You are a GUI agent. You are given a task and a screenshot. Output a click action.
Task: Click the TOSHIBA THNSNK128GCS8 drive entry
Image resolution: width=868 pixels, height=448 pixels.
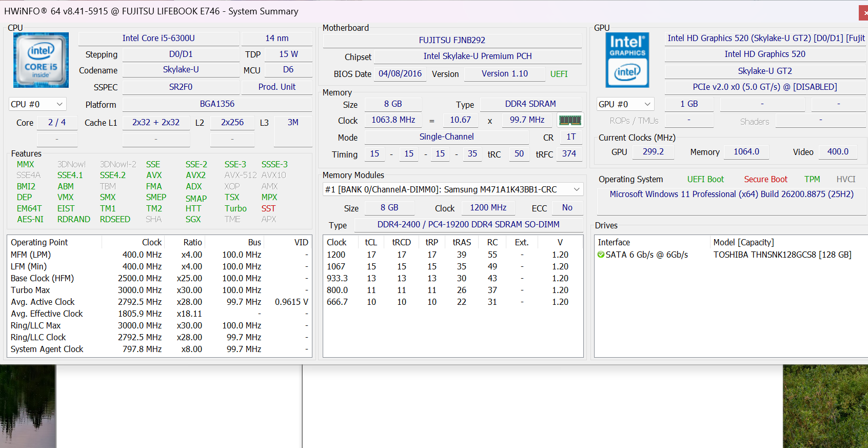click(782, 255)
